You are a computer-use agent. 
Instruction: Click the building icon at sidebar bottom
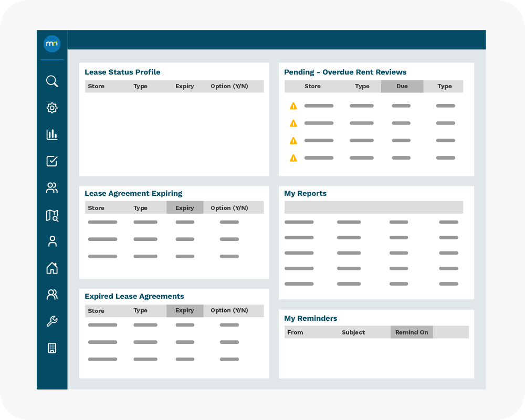tap(52, 348)
